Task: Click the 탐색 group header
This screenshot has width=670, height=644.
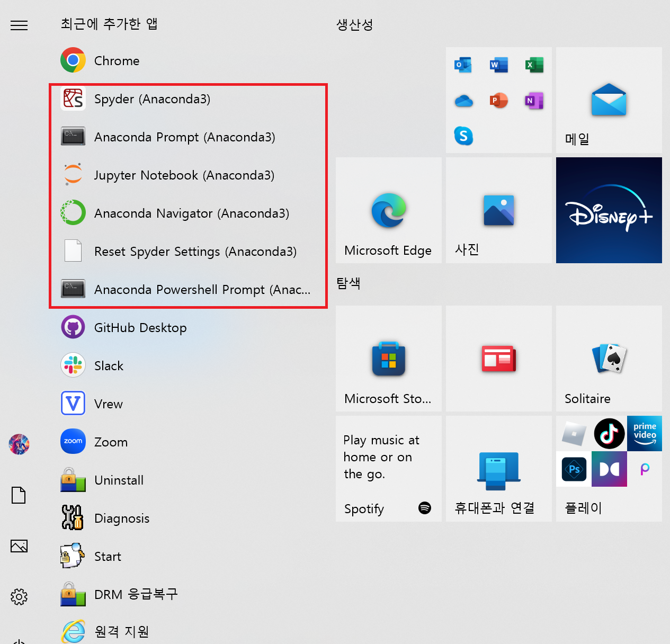Action: [349, 283]
